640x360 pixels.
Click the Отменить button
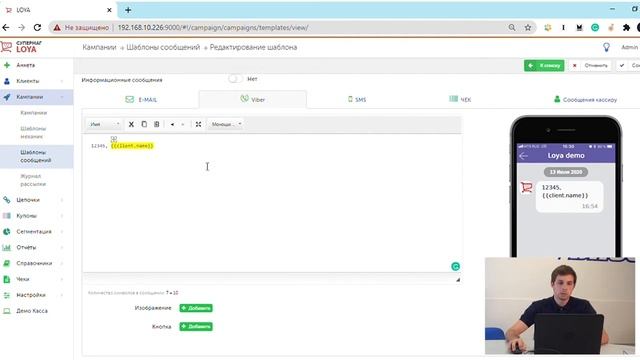tap(591, 65)
